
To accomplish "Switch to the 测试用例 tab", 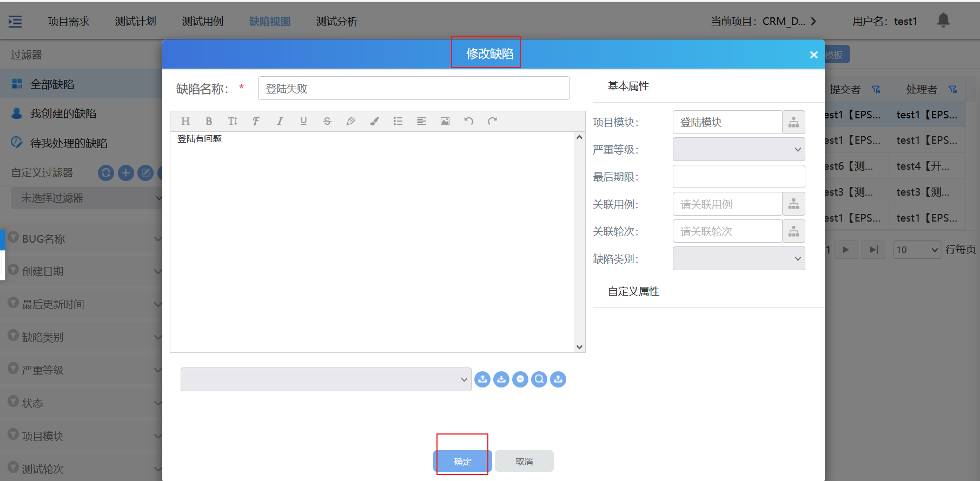I will tap(202, 22).
